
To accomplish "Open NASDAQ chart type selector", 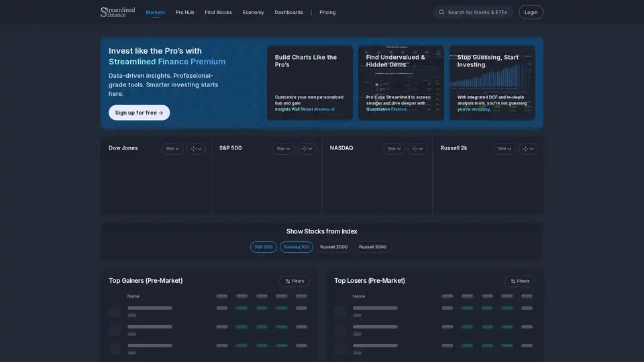I will (417, 149).
